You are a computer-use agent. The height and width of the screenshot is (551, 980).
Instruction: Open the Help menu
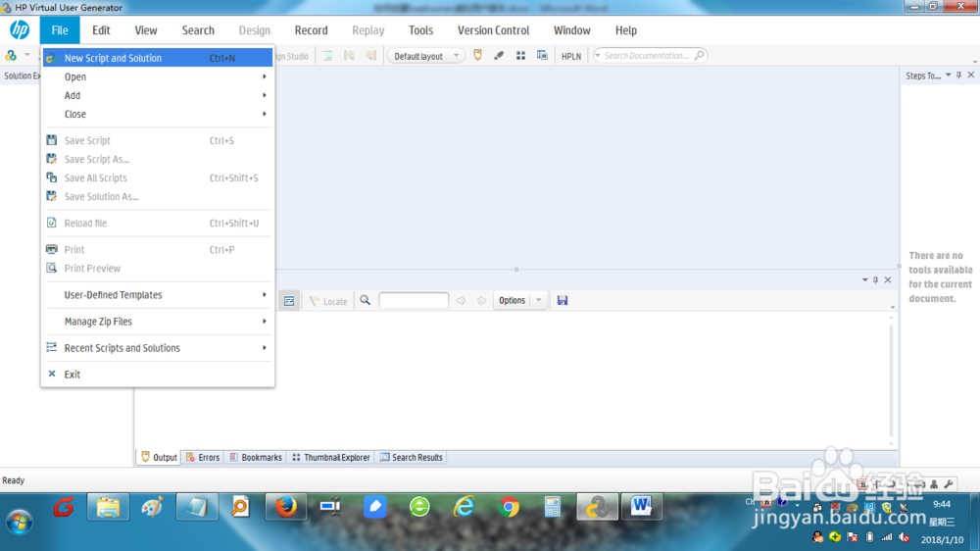[x=625, y=30]
